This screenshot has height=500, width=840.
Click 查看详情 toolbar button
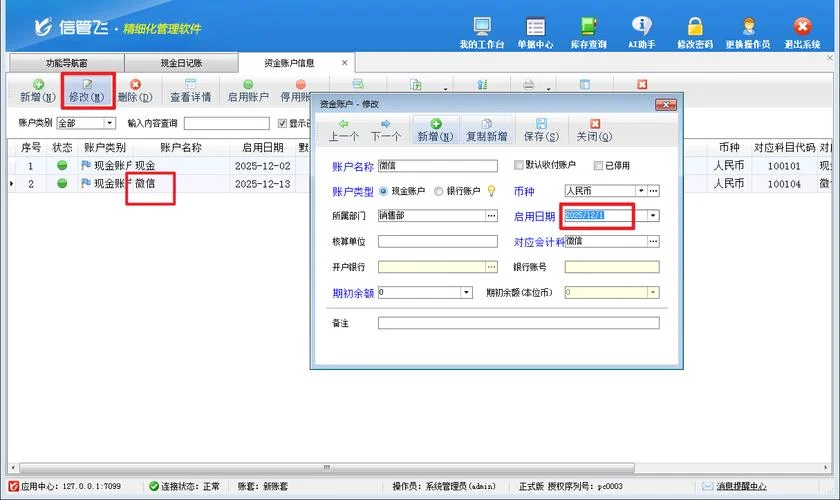click(190, 91)
